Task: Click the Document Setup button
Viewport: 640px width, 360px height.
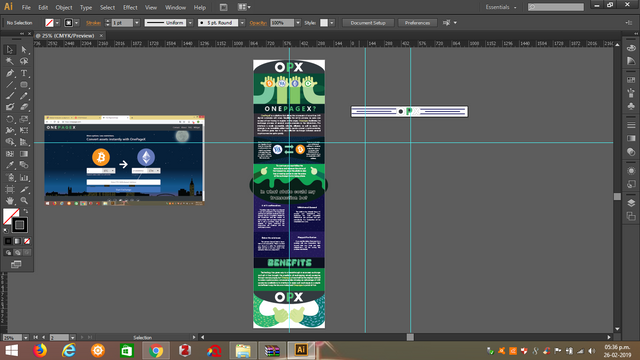Action: pos(368,23)
